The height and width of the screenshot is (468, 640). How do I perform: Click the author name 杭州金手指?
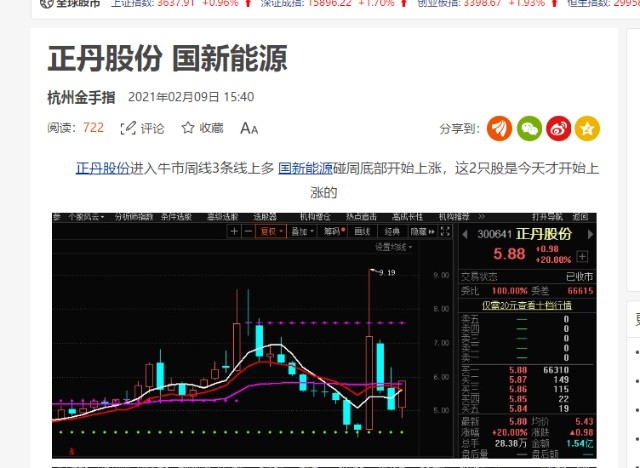tap(81, 97)
